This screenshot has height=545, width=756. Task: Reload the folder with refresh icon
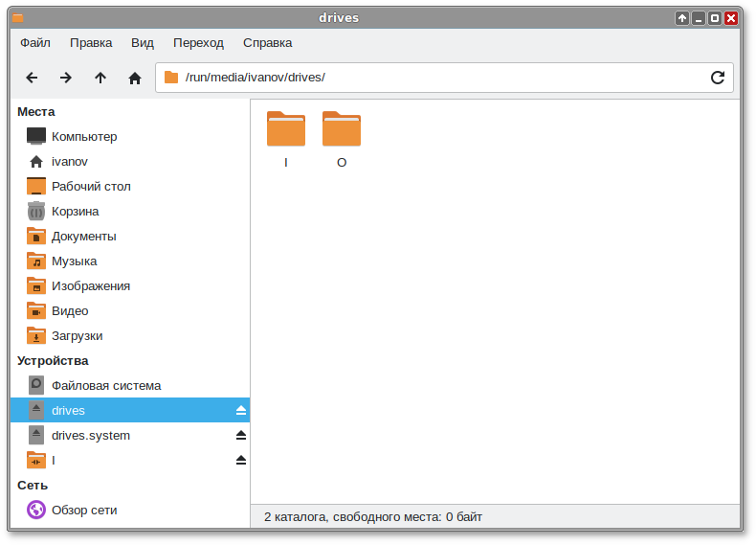tap(717, 78)
